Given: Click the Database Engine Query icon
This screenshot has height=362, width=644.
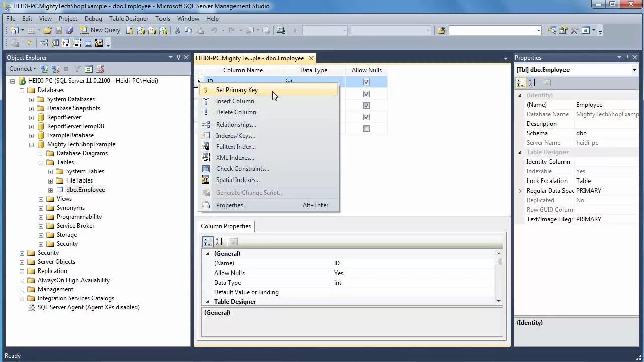Looking at the screenshot, I should click(130, 30).
